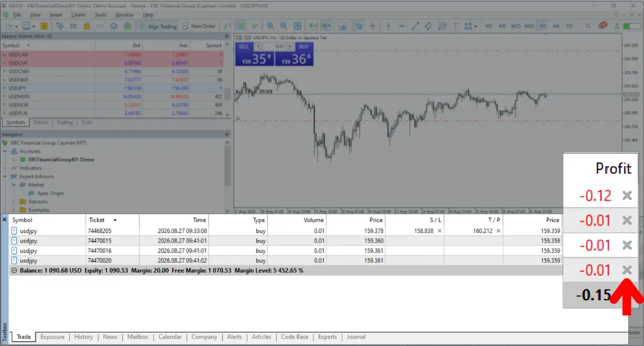Screen dimensions: 644x346
Task: Click the zoom in magnifier icon
Action: click(x=270, y=26)
